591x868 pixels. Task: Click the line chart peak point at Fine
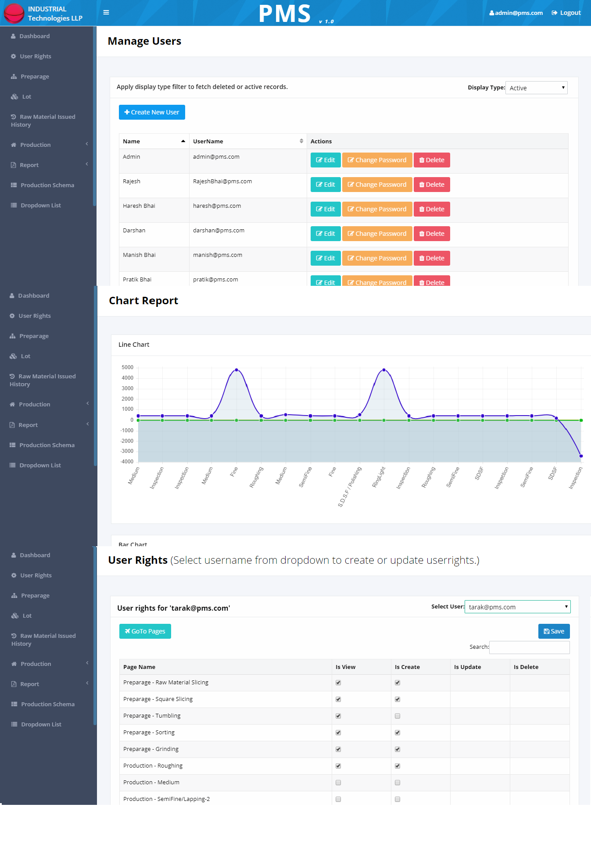(x=236, y=370)
